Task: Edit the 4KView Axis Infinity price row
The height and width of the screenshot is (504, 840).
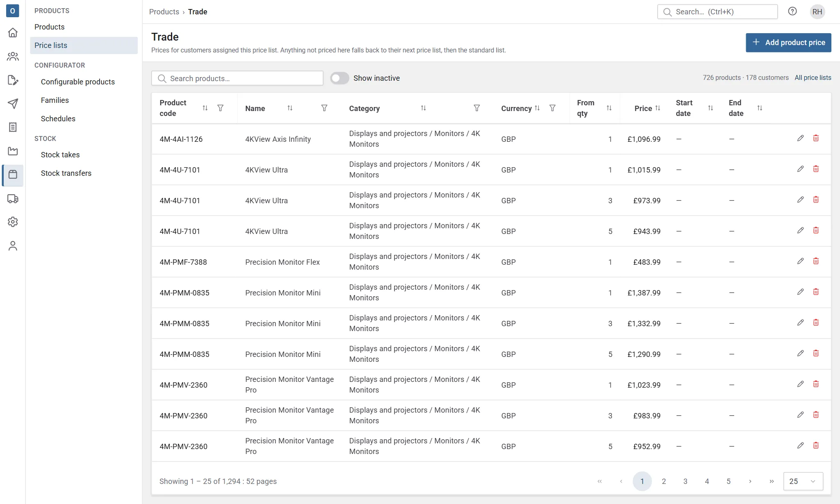Action: coord(800,138)
